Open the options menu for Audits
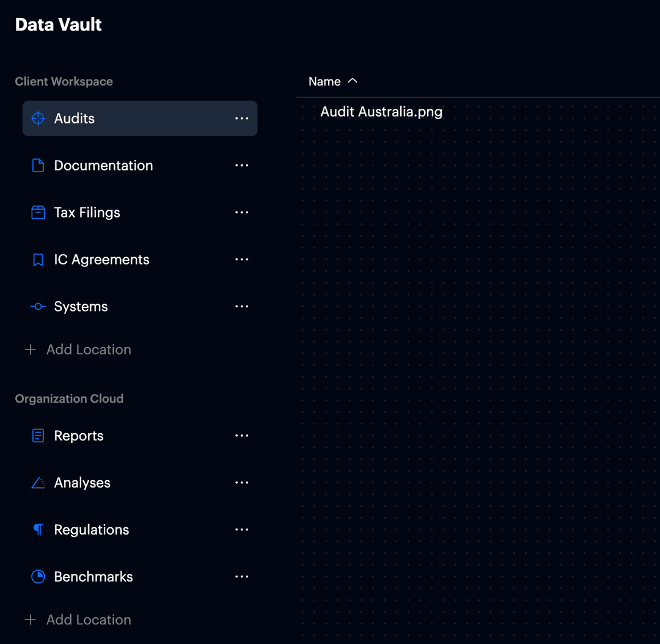The width and height of the screenshot is (660, 644). pos(241,118)
